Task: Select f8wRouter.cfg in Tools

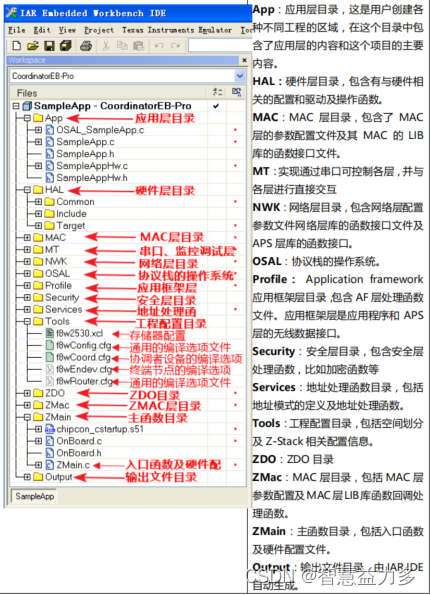Action: pyautogui.click(x=84, y=381)
